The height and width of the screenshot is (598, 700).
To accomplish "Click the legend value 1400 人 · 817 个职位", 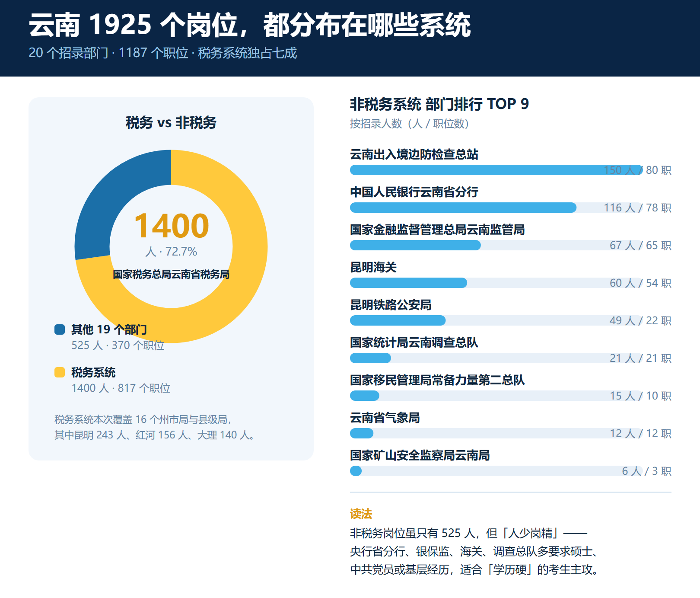I will click(121, 388).
